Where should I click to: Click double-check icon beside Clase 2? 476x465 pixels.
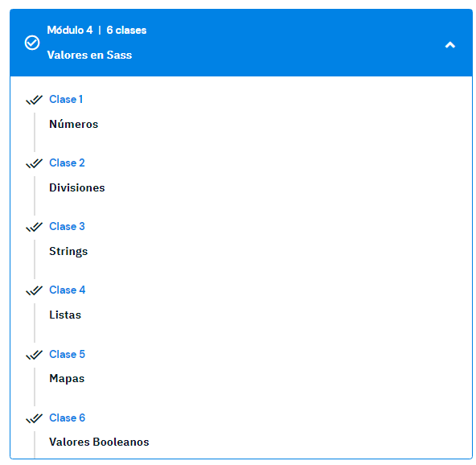[x=34, y=163]
